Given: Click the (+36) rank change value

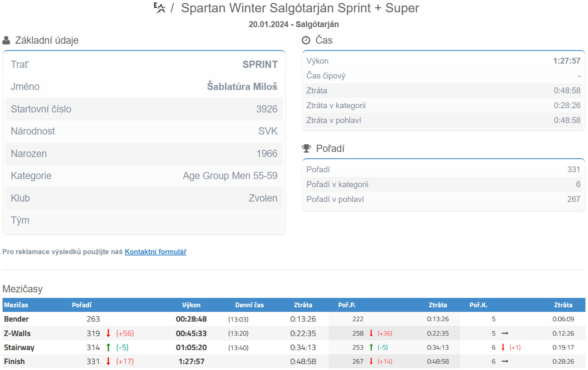Looking at the screenshot, I should point(385,334).
